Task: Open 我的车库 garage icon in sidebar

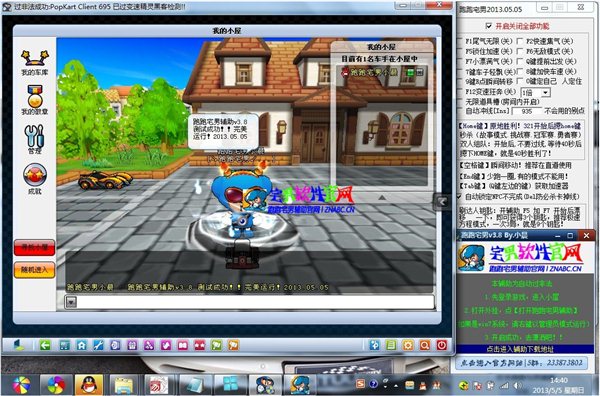Action: coord(35,62)
